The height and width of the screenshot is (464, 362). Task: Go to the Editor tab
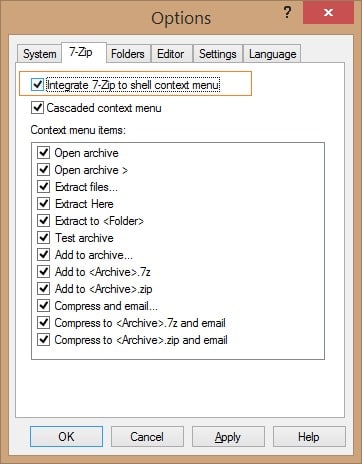click(171, 54)
